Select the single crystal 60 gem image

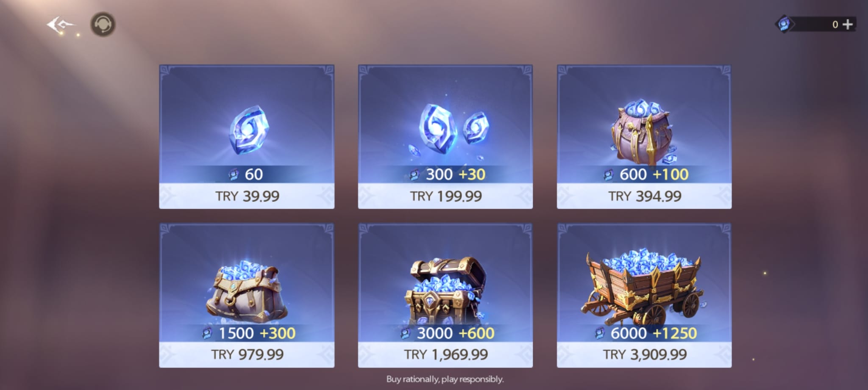[x=249, y=130]
